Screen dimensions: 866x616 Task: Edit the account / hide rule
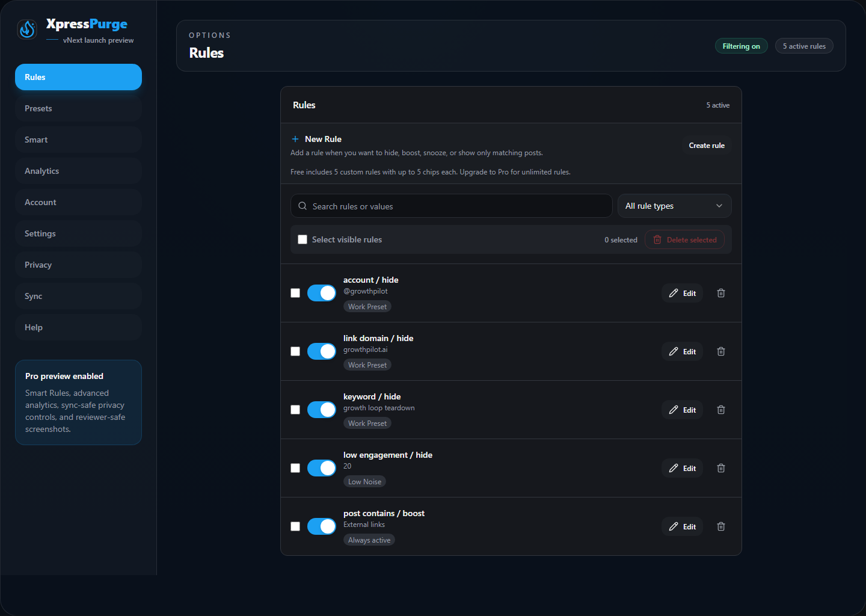coord(683,293)
